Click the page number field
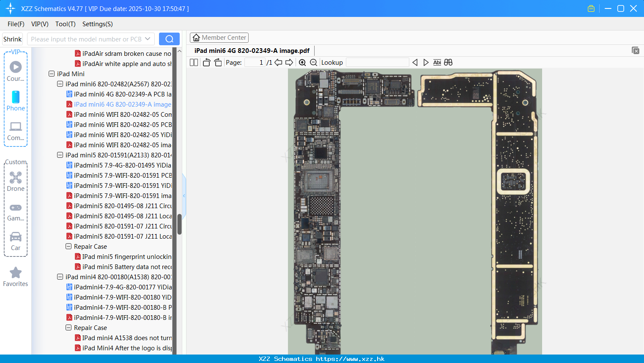The width and height of the screenshot is (644, 363). pyautogui.click(x=255, y=62)
